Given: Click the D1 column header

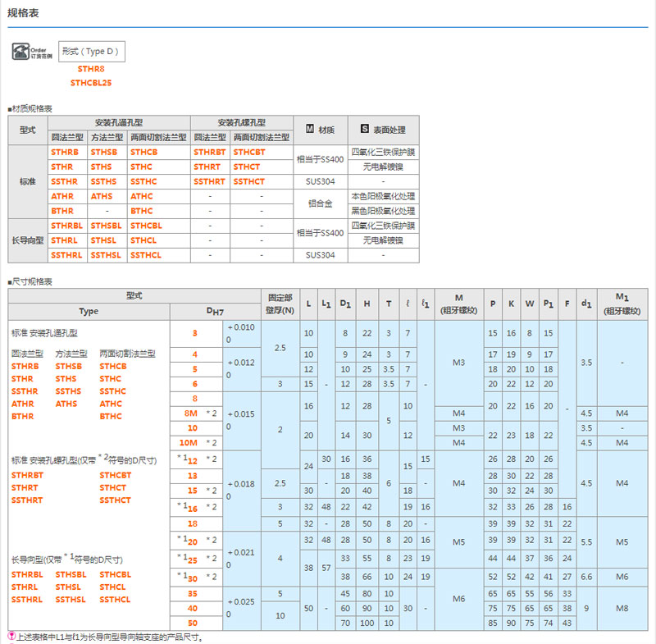Looking at the screenshot, I should click(x=345, y=304).
